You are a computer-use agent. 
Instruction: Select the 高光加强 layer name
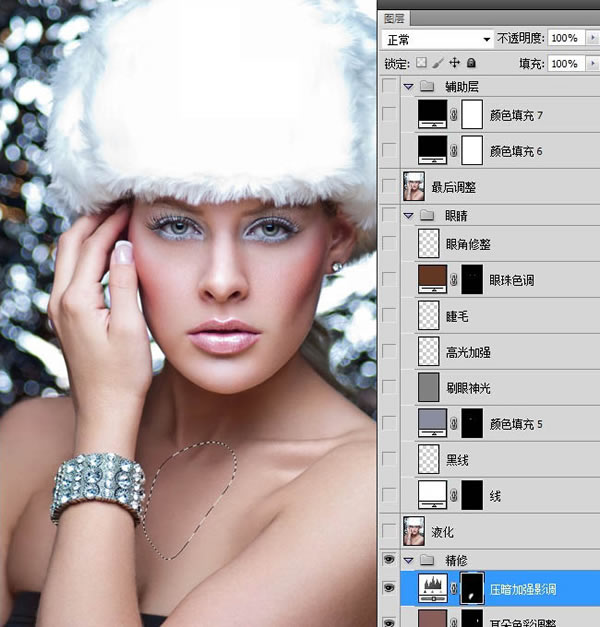point(468,352)
